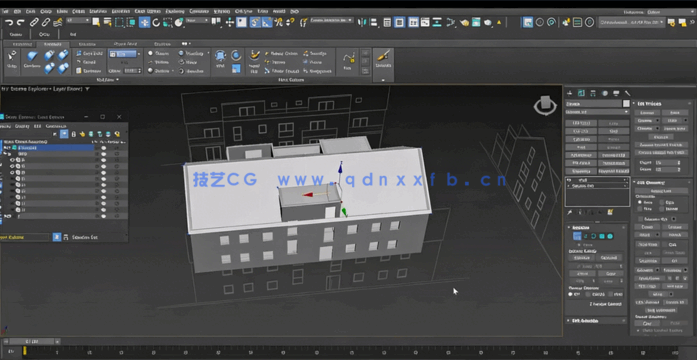Click the time slider handle above the timeline
Image resolution: width=697 pixels, height=360 pixels.
[x=31, y=341]
